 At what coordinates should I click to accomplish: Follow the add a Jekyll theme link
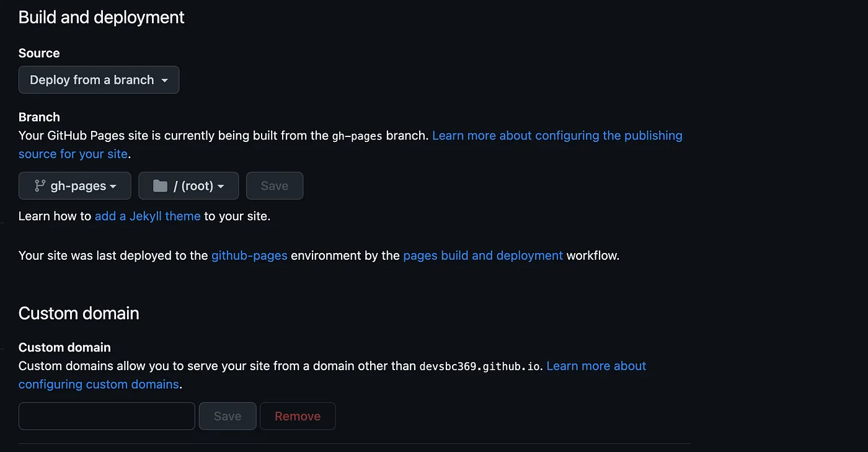(148, 216)
